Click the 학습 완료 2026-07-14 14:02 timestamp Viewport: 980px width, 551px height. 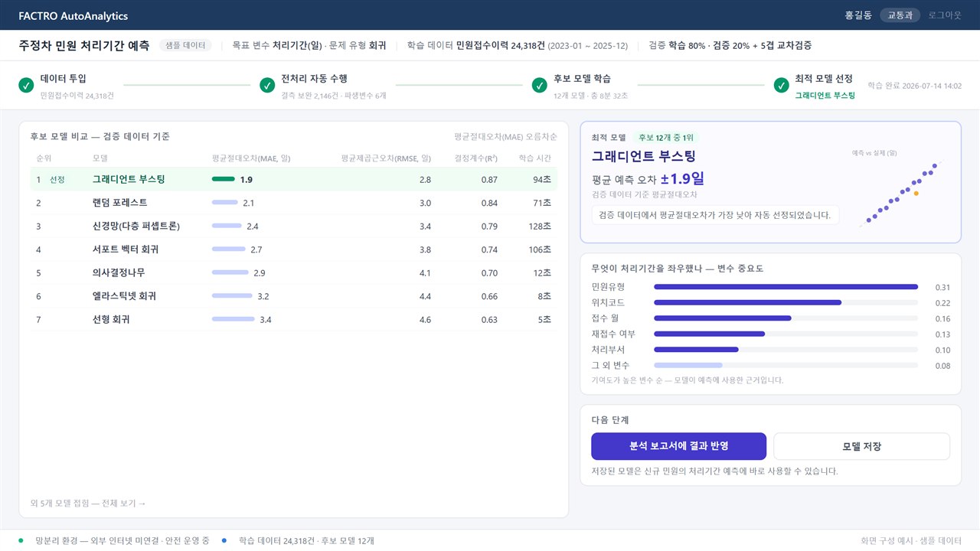click(x=914, y=86)
